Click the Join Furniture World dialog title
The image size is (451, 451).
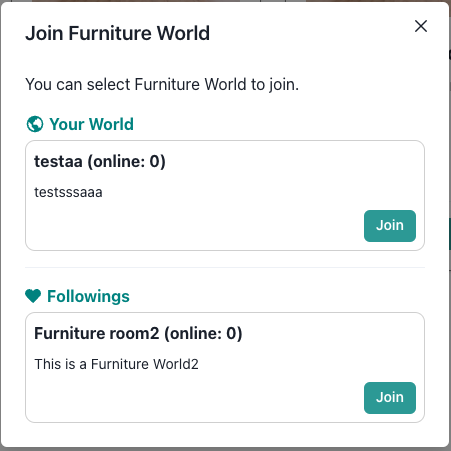click(x=118, y=33)
